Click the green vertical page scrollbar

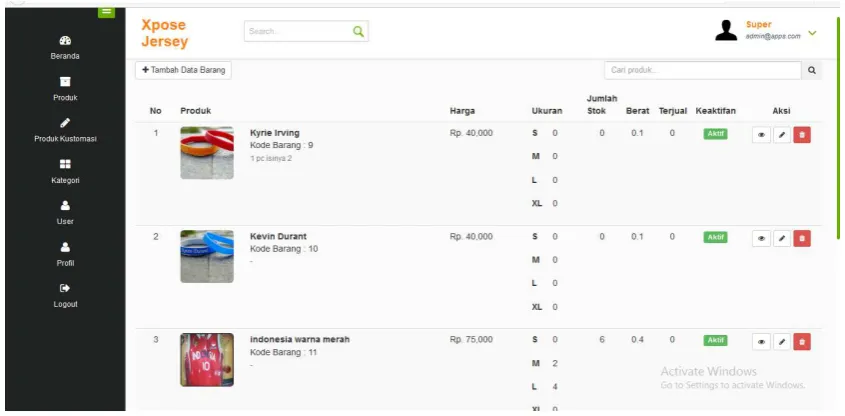click(839, 128)
